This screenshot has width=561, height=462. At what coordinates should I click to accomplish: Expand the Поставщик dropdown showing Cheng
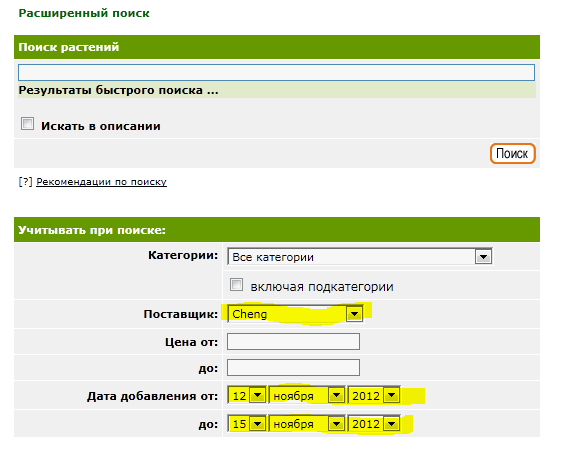[x=295, y=314]
